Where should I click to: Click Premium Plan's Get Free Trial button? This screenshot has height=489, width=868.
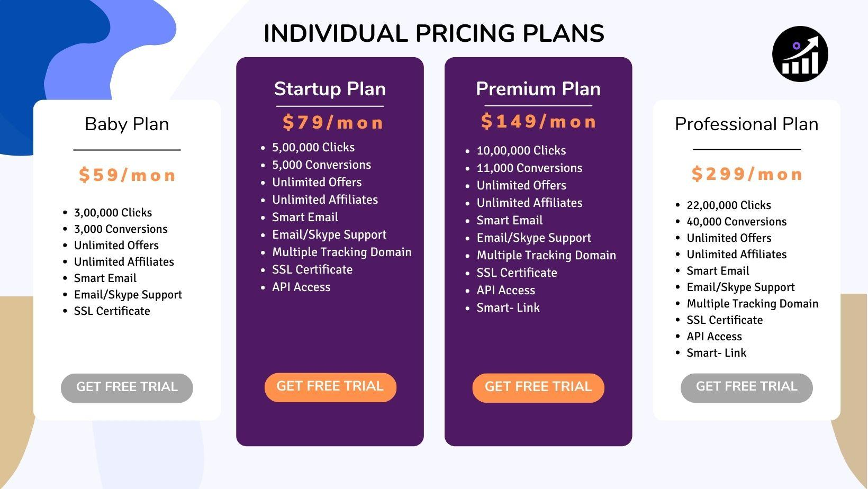(538, 388)
